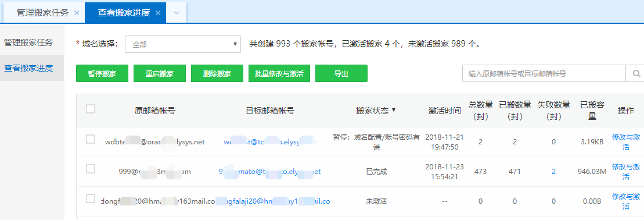Close the 查看搬家进度 tab
This screenshot has width=644, height=220.
coord(158,13)
